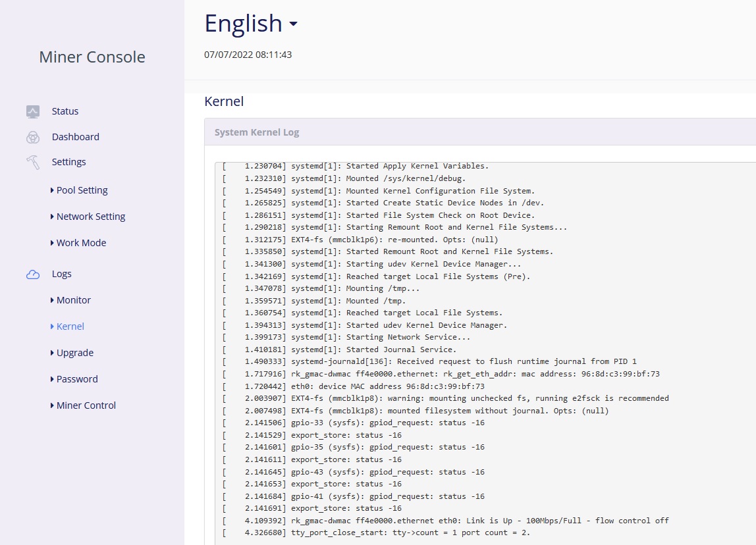Click line 'mounted filesystem without journal'
Viewport: 756px width, 545px height.
(416, 411)
